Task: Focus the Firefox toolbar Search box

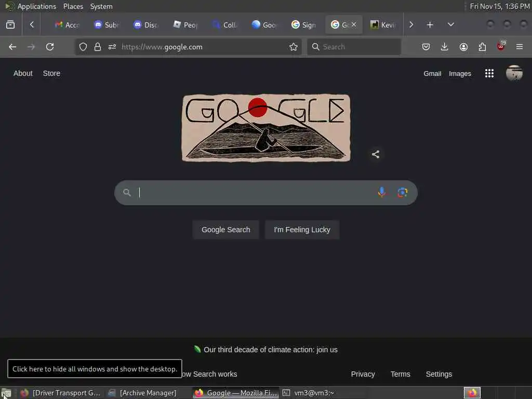Action: pyautogui.click(x=354, y=47)
